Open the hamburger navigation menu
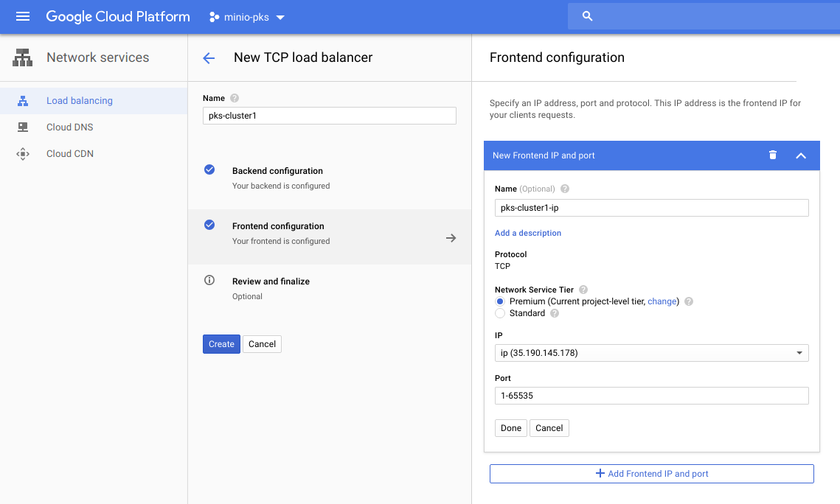Screen dimensions: 840x504 23,16
